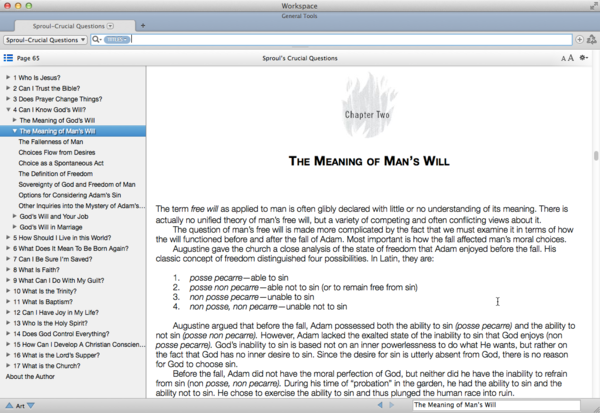The height and width of the screenshot is (413, 600).
Task: Expand God's Will and Your Job
Action: point(15,216)
